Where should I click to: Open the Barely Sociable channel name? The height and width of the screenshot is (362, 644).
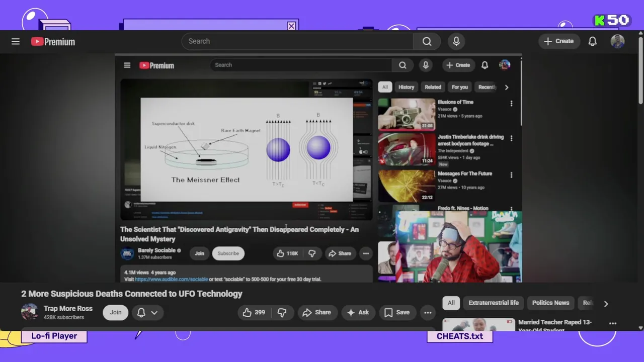click(156, 250)
